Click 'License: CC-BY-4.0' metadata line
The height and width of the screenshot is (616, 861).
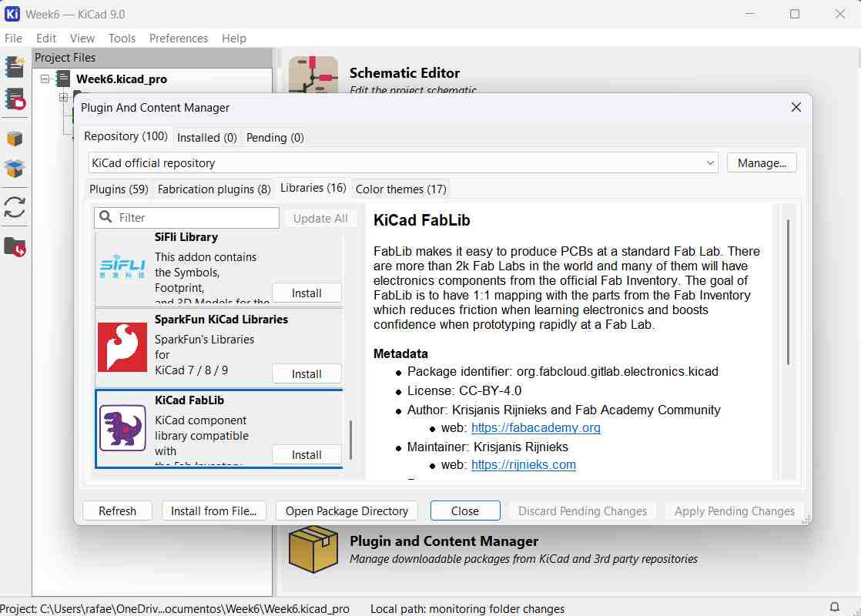click(x=464, y=391)
